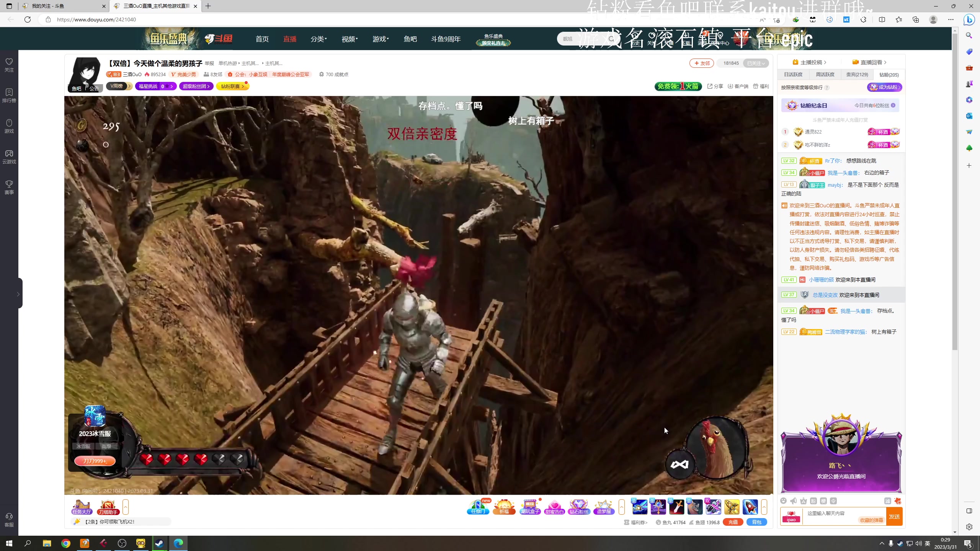Screen dimensions: 980x551
Task: Open File Explorer from the taskbar
Action: tap(47, 543)
